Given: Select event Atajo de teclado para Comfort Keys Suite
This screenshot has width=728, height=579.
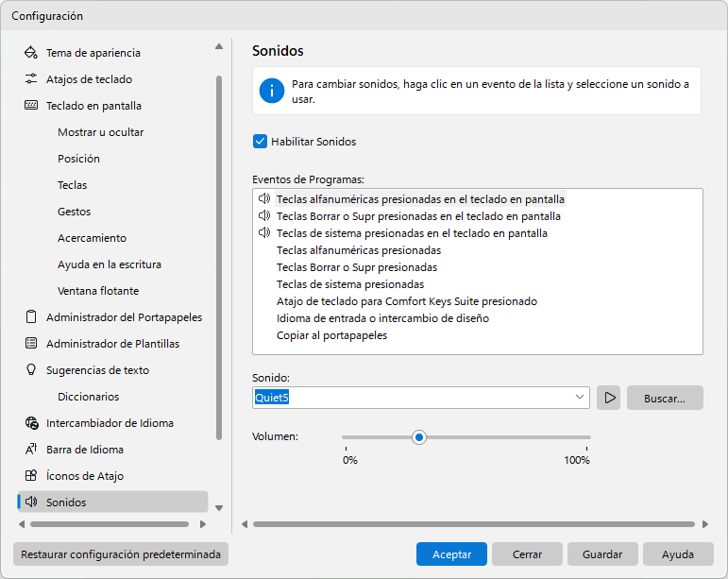Looking at the screenshot, I should point(407,301).
